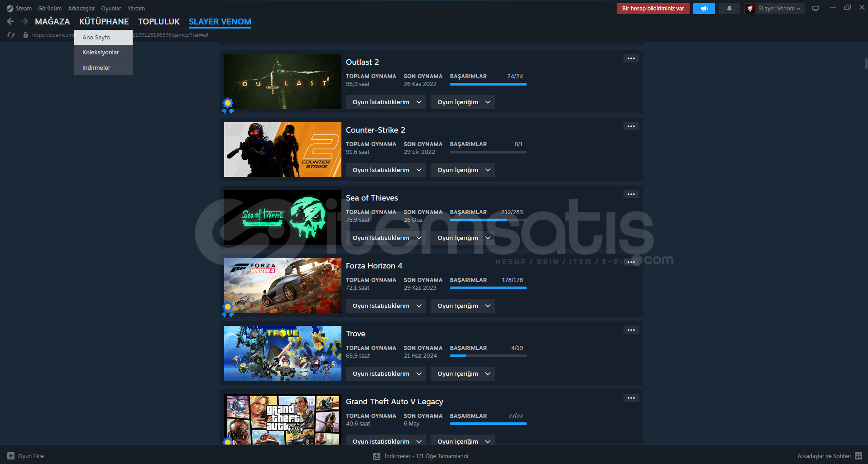Open Forza Horizon 4 title link
This screenshot has height=464, width=868.
pos(374,266)
